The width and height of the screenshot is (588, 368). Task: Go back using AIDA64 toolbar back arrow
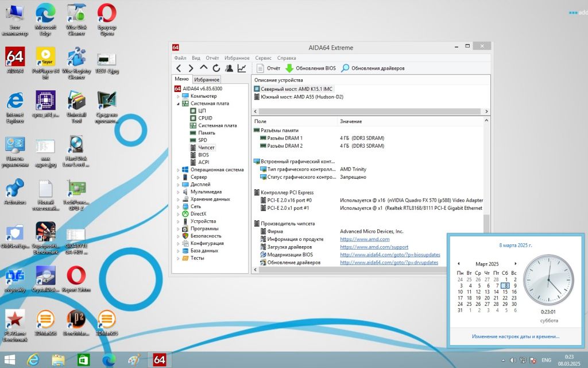pos(179,68)
